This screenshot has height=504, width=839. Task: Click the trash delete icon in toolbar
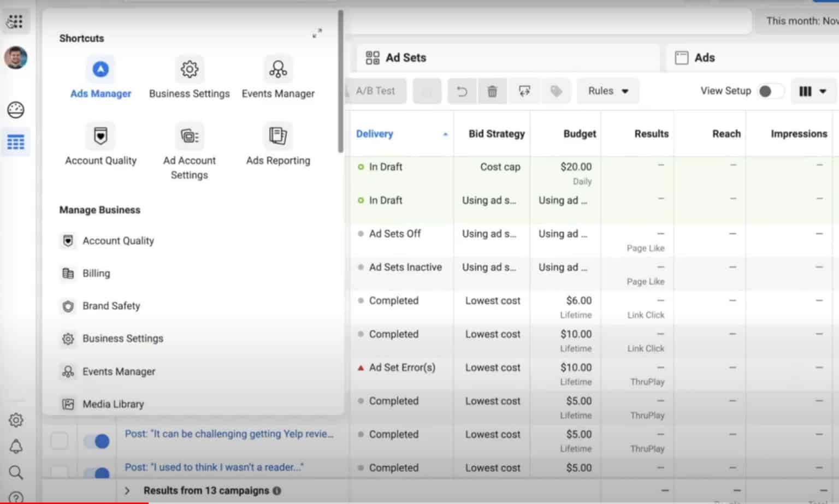pos(492,91)
